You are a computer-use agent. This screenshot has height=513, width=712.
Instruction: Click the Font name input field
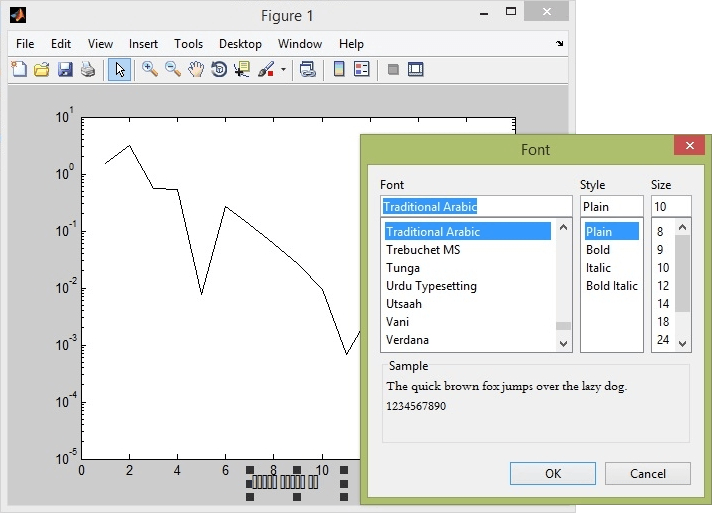pyautogui.click(x=476, y=207)
